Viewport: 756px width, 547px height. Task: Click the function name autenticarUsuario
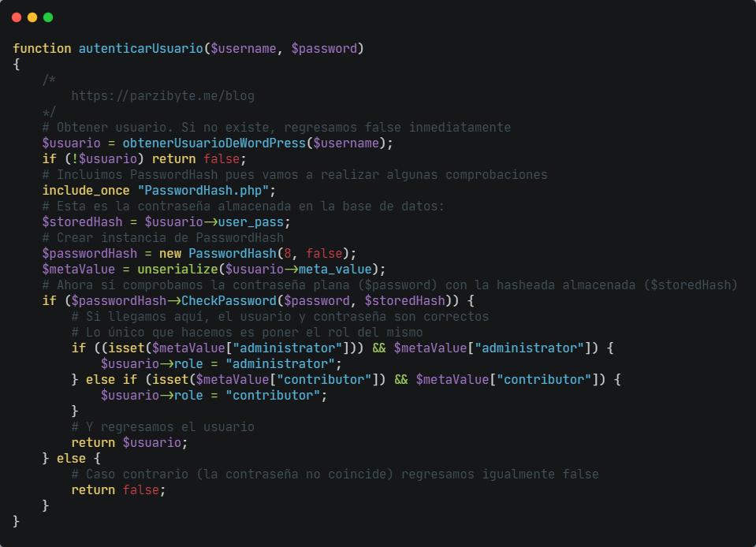pos(141,48)
